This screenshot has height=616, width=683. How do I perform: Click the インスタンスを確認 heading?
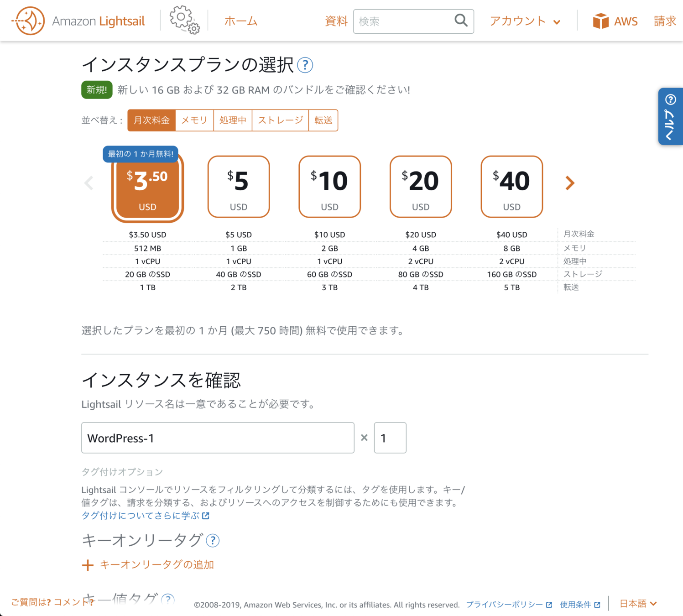161,380
